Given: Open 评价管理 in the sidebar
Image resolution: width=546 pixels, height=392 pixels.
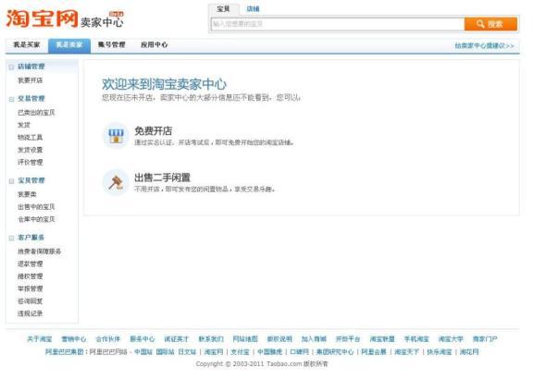Looking at the screenshot, I should [30, 163].
